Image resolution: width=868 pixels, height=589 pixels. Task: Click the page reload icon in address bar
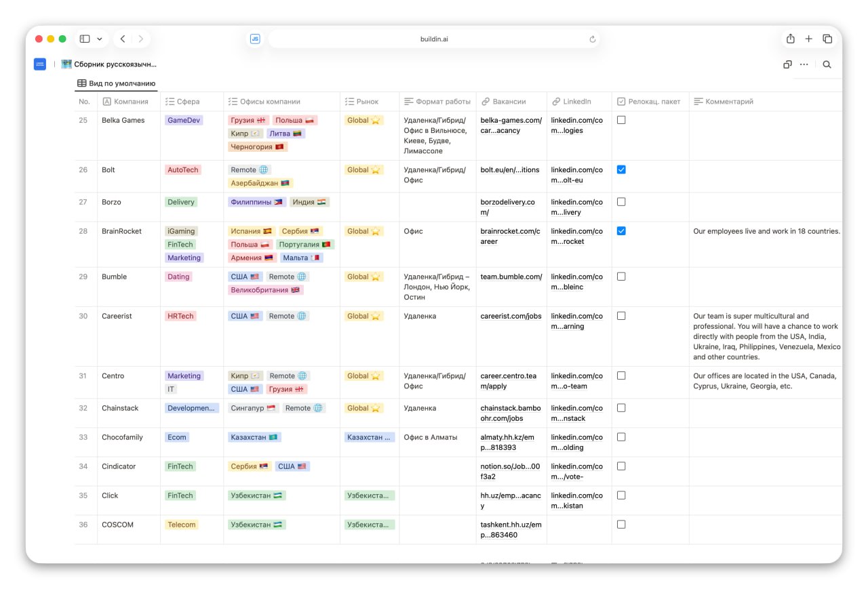pyautogui.click(x=592, y=39)
